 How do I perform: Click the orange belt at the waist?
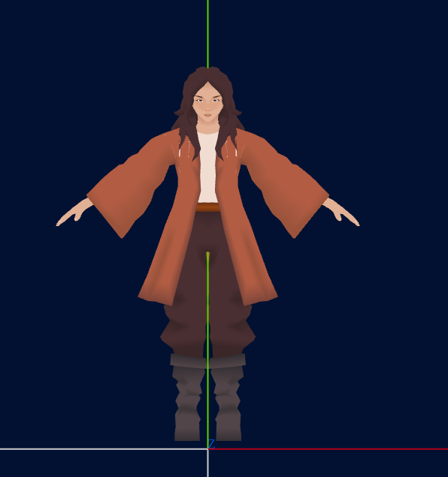pos(207,208)
